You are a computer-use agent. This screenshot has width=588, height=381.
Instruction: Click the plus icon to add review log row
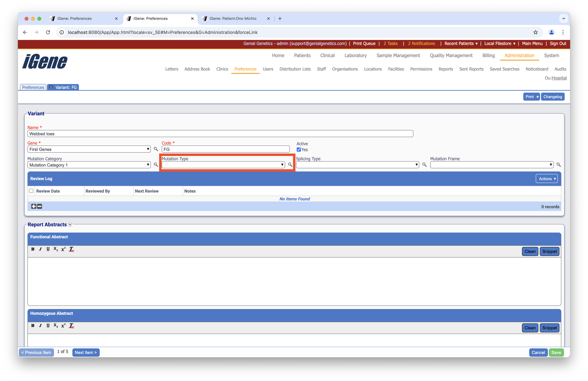[34, 206]
